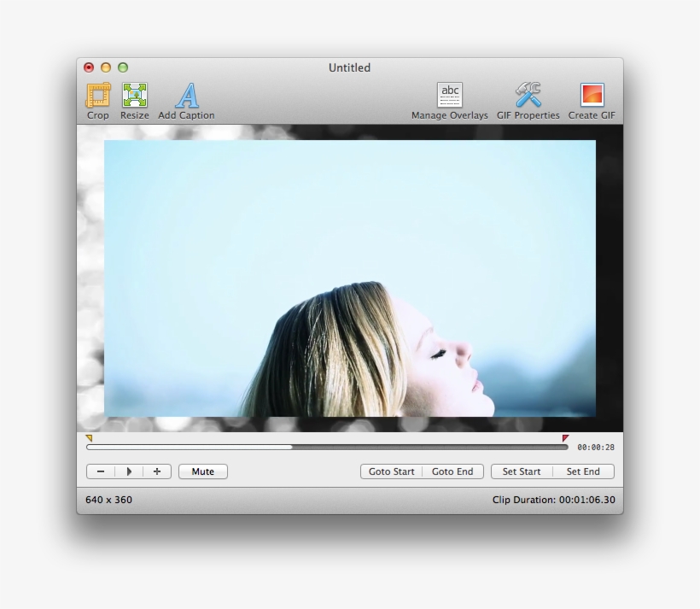700x609 pixels.
Task: Click the Goto End button
Action: (x=453, y=471)
